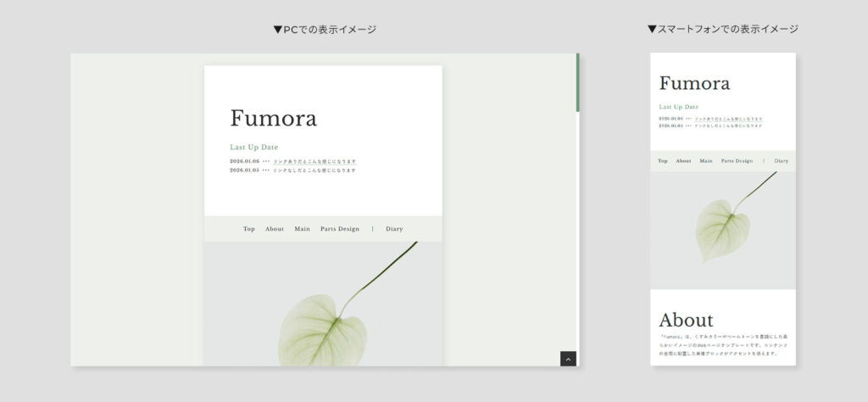Select Main in the smartphone preview menu
This screenshot has width=868, height=402.
(x=705, y=160)
